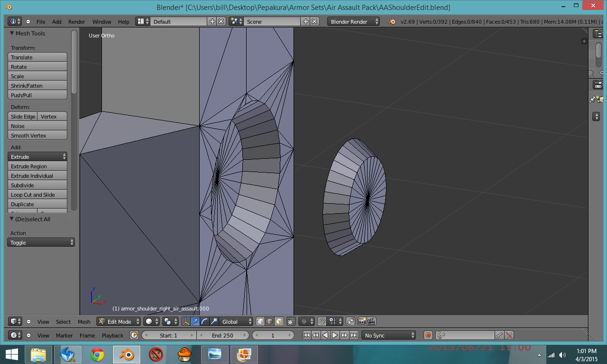Collapse the Mesh Tools panel
Screen dimensions: 607x364
pos(12,33)
